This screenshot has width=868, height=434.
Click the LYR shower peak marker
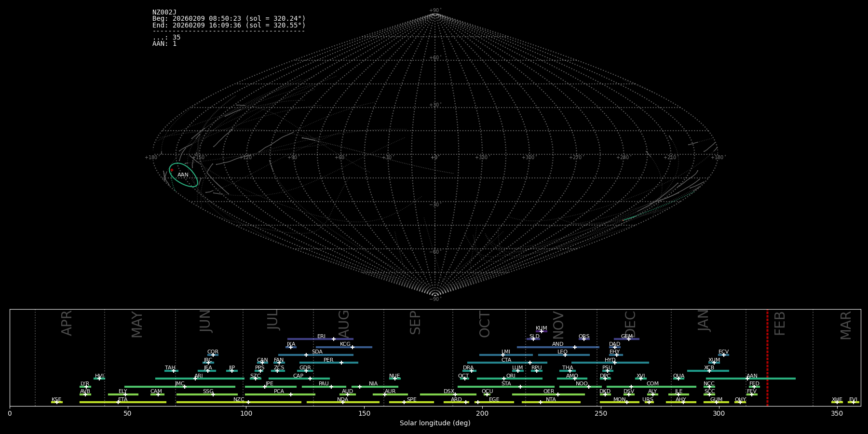[86, 387]
